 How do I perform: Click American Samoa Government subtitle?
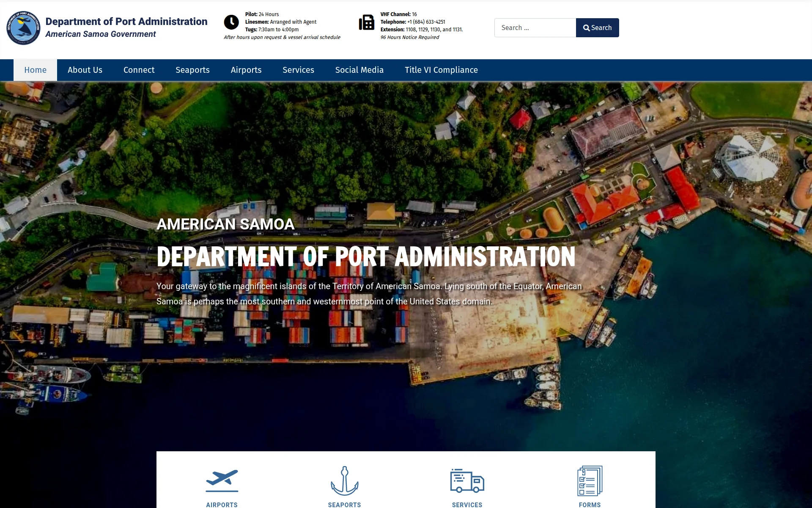(x=101, y=34)
